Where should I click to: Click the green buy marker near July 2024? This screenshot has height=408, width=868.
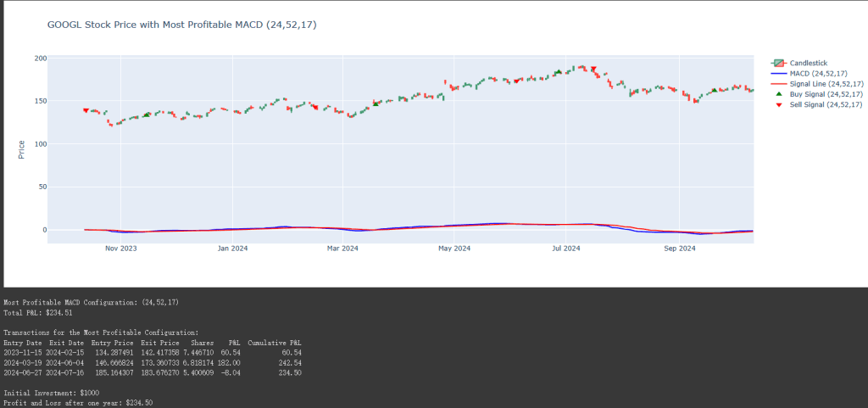pyautogui.click(x=559, y=71)
